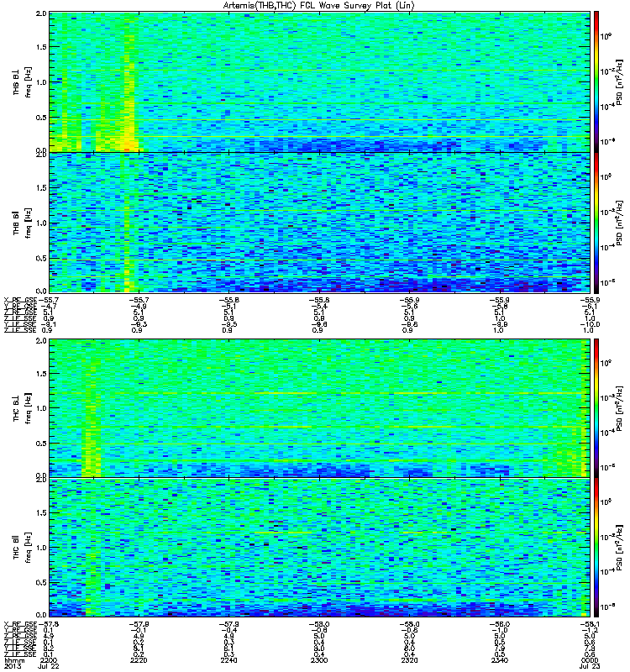Viewport: 630px width, 672px height.
Task: Click the '-4.7' Y_RE_GSE value under THB panels
Action: click(49, 307)
